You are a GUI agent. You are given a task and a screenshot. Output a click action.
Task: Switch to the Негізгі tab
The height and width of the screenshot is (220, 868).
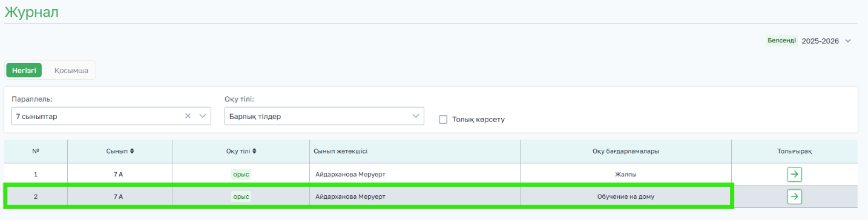point(24,70)
